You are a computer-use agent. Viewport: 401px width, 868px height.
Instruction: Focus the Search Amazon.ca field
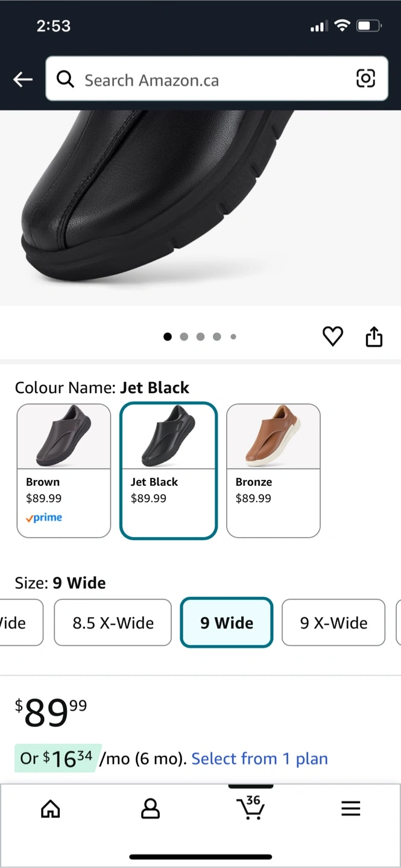coord(216,78)
